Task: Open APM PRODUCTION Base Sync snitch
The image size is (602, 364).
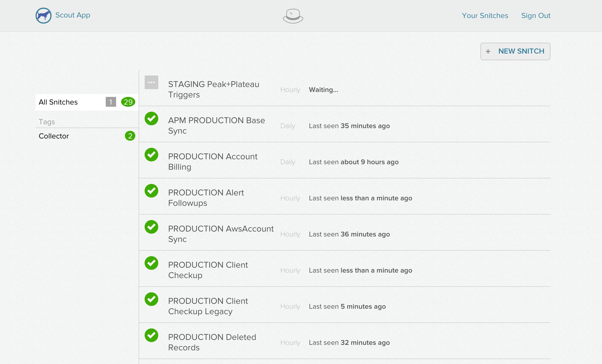Action: [x=217, y=125]
